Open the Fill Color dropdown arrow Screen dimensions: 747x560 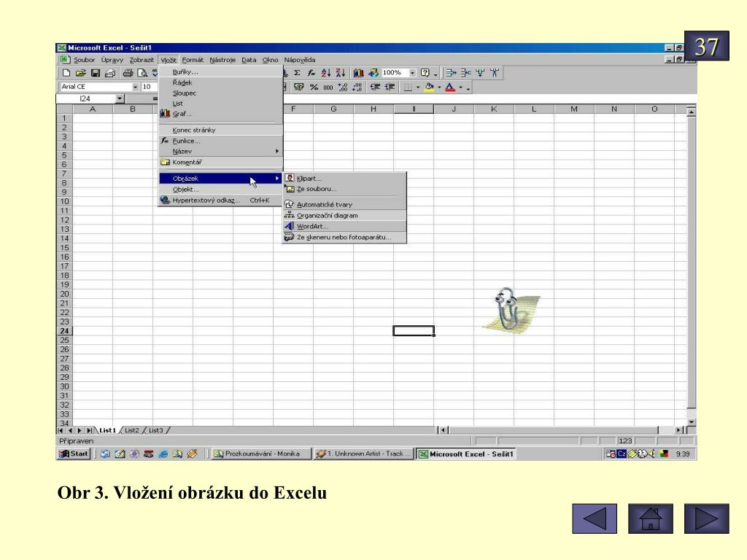(x=439, y=87)
